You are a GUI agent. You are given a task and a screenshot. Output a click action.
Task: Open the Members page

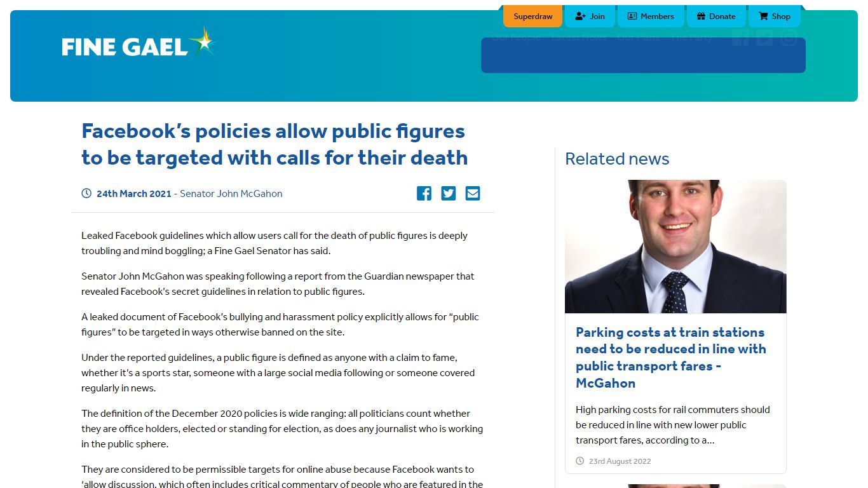pos(651,17)
